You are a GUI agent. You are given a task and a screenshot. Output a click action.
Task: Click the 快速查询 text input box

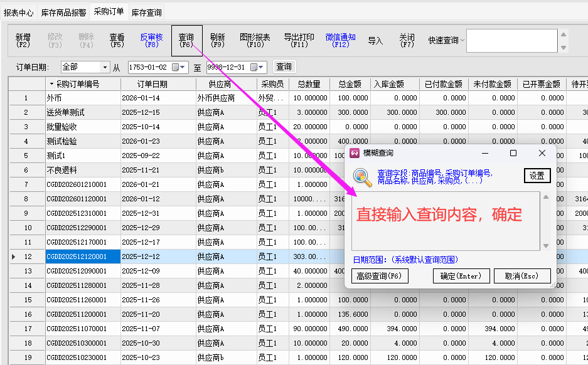pyautogui.click(x=511, y=41)
